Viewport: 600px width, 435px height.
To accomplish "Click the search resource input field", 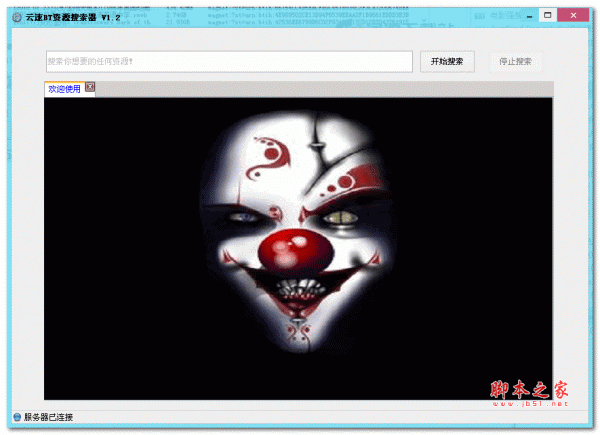I will click(229, 62).
